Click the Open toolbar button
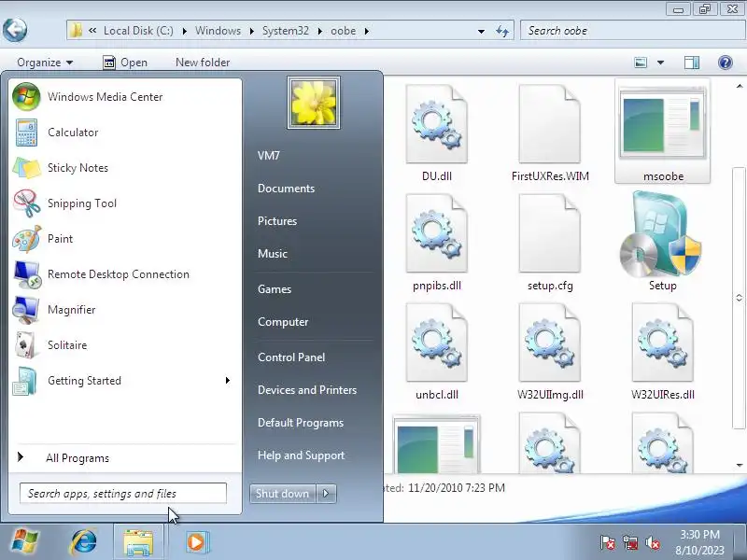Screen dimensions: 747x560 click(126, 63)
